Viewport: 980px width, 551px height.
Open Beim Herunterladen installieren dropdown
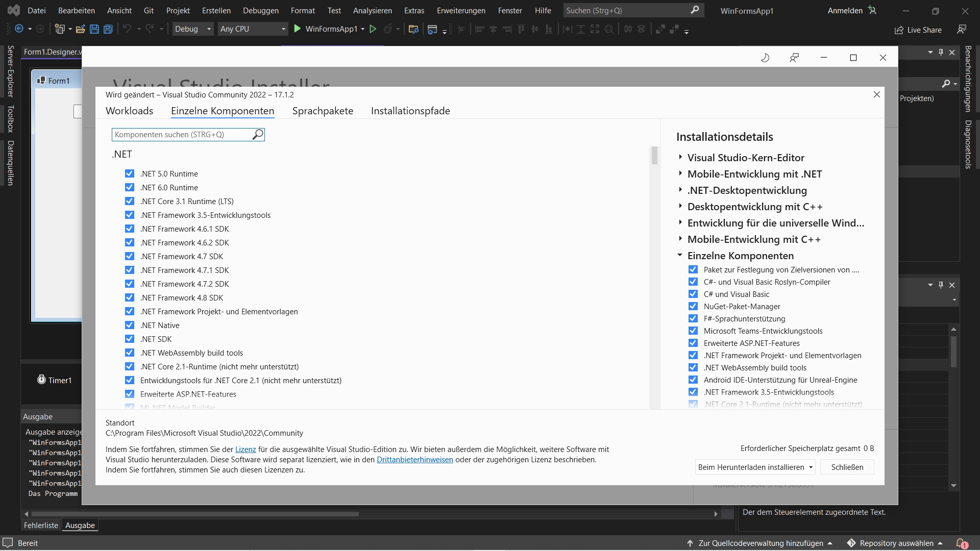click(x=755, y=467)
